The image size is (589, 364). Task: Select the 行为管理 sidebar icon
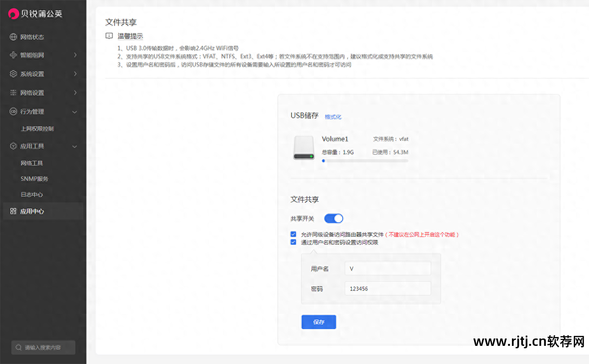[13, 111]
